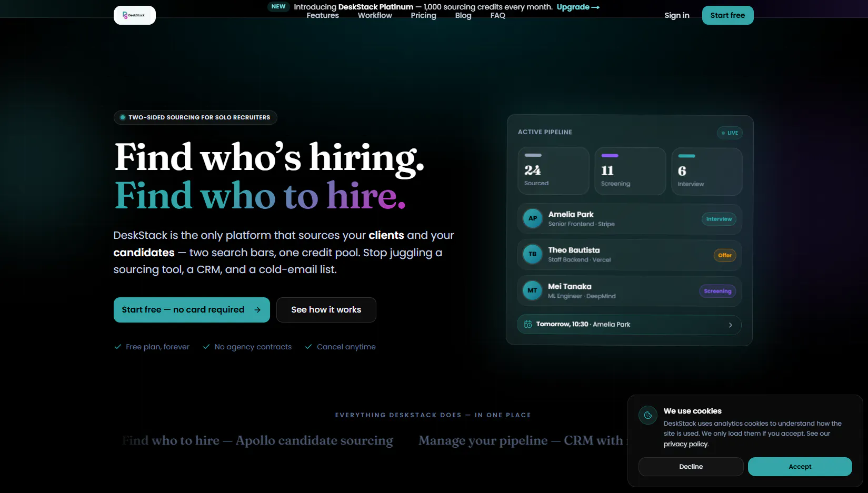Click the Apollo candidate sourcing marquee text
This screenshot has width=868, height=493.
coord(258,440)
